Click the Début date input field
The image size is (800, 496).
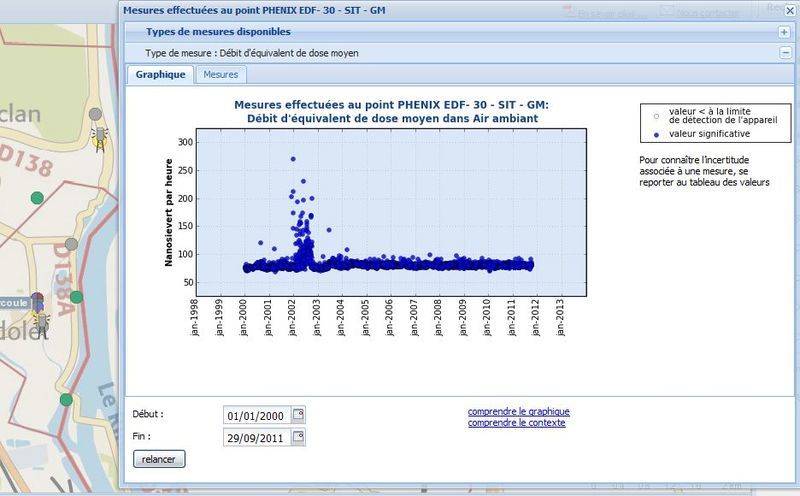(x=257, y=415)
